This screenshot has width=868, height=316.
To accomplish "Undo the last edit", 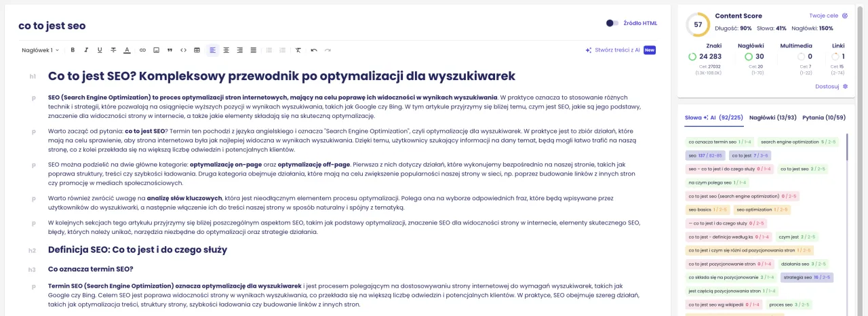I will (314, 50).
